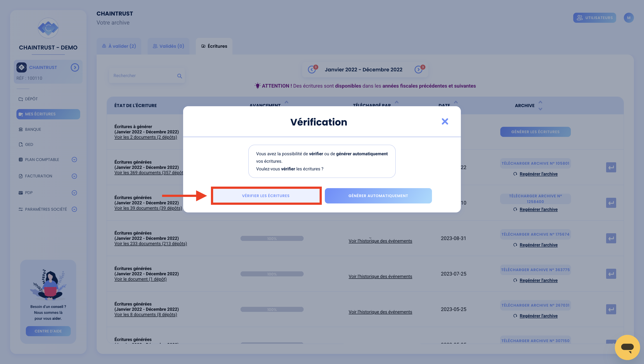Go to next fiscal year arrow
This screenshot has height=364, width=644.
coord(419,69)
